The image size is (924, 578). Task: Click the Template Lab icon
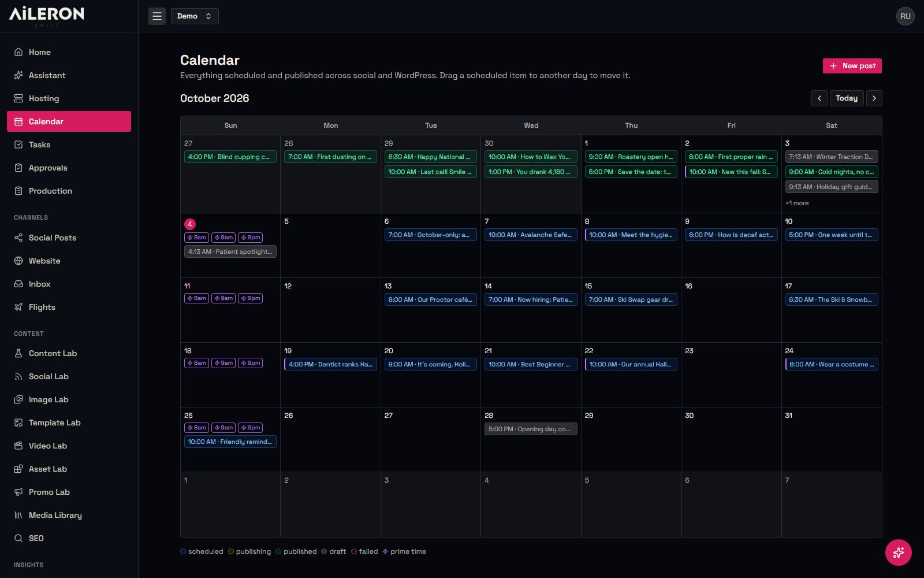tap(18, 423)
